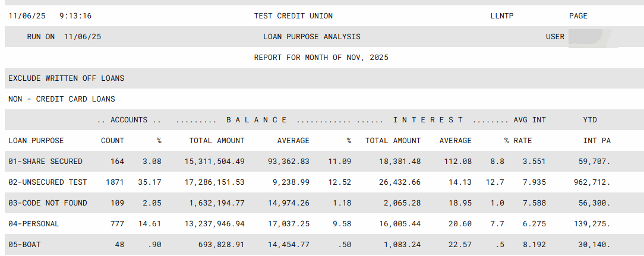
Task: Click the 8.192 average interest rate value
Action: coord(534,245)
